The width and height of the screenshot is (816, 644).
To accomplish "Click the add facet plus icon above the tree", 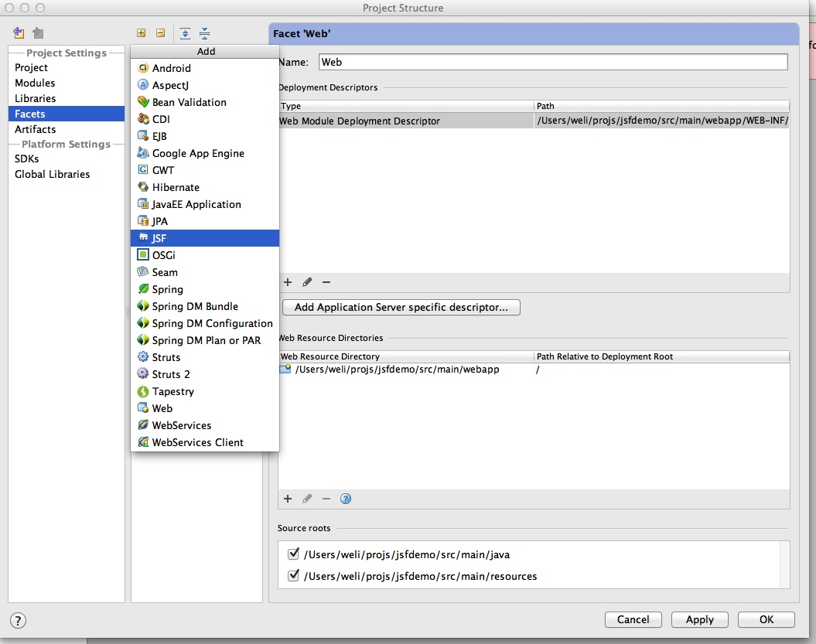I will point(142,33).
